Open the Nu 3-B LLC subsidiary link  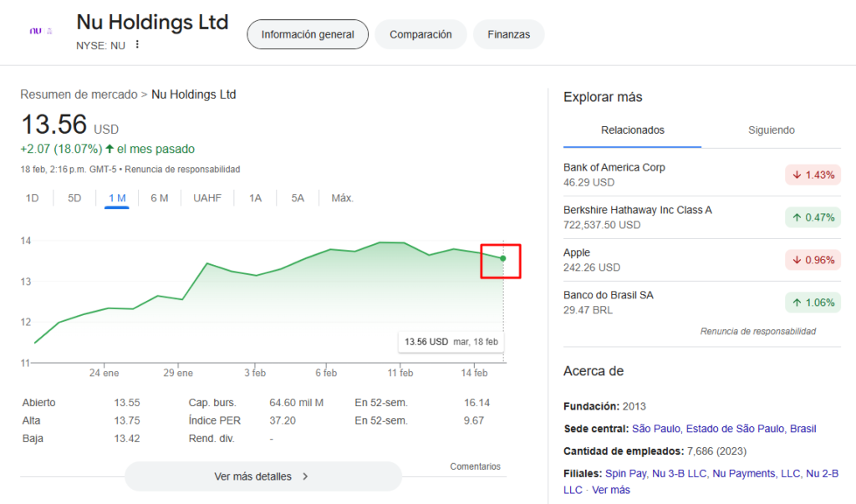coord(679,473)
